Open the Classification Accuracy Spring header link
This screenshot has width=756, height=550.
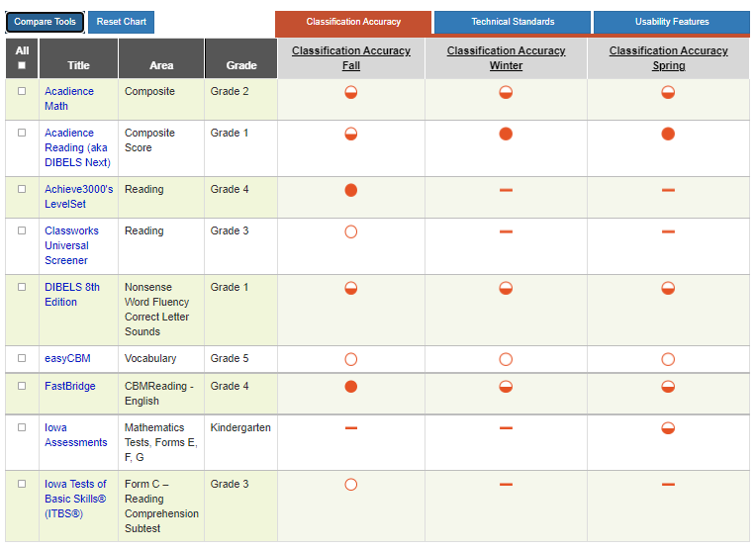click(668, 57)
